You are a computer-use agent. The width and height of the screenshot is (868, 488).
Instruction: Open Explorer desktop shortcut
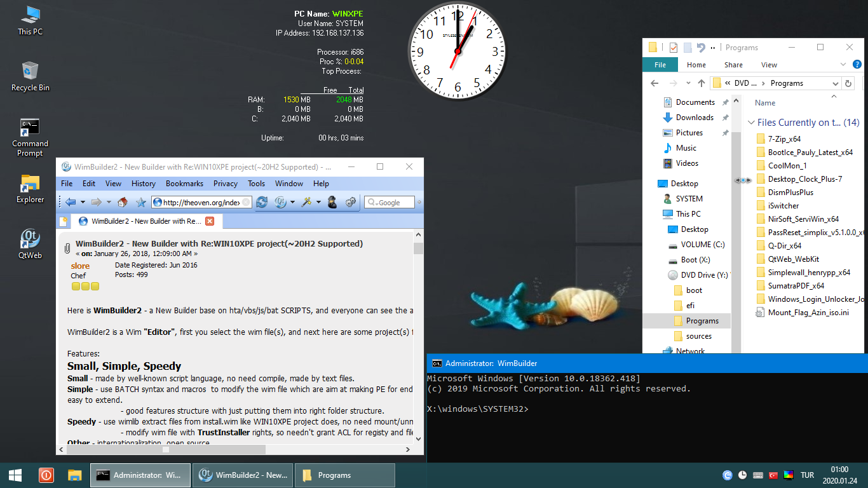pyautogui.click(x=30, y=189)
